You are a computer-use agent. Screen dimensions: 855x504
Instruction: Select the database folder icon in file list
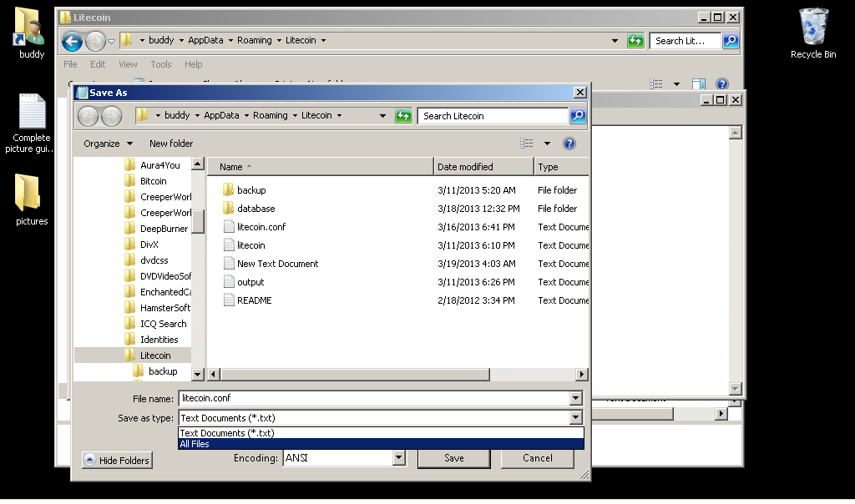pos(229,209)
